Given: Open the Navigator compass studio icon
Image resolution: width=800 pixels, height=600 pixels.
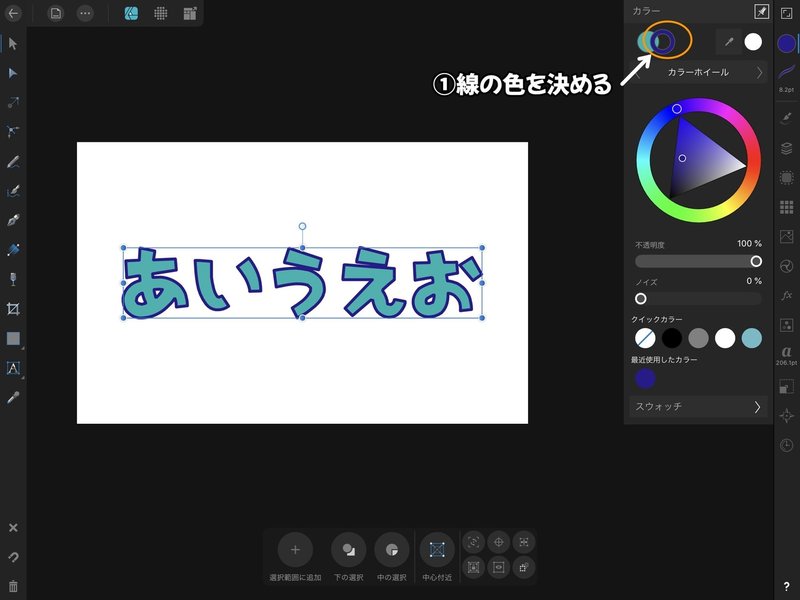Looking at the screenshot, I should [x=786, y=415].
